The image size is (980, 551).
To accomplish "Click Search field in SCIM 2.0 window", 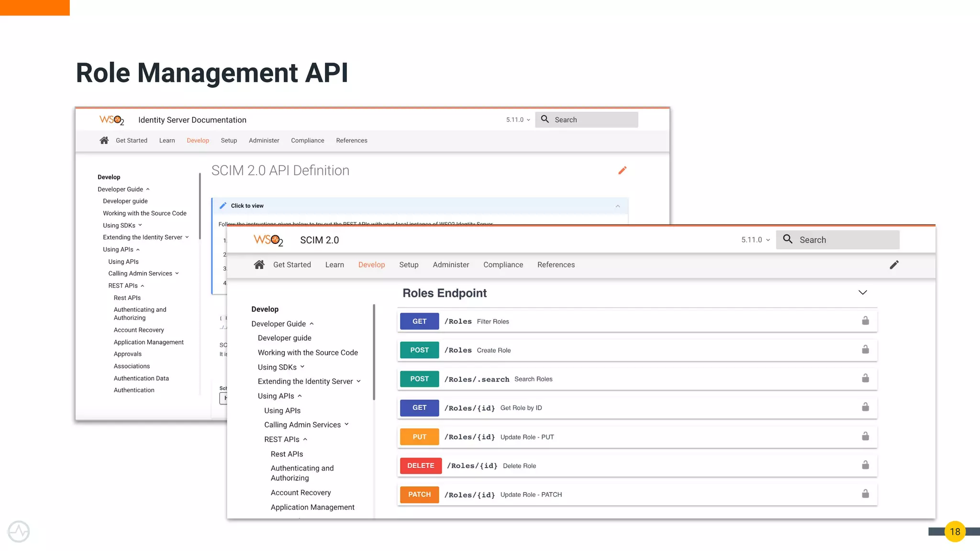I will click(x=838, y=240).
